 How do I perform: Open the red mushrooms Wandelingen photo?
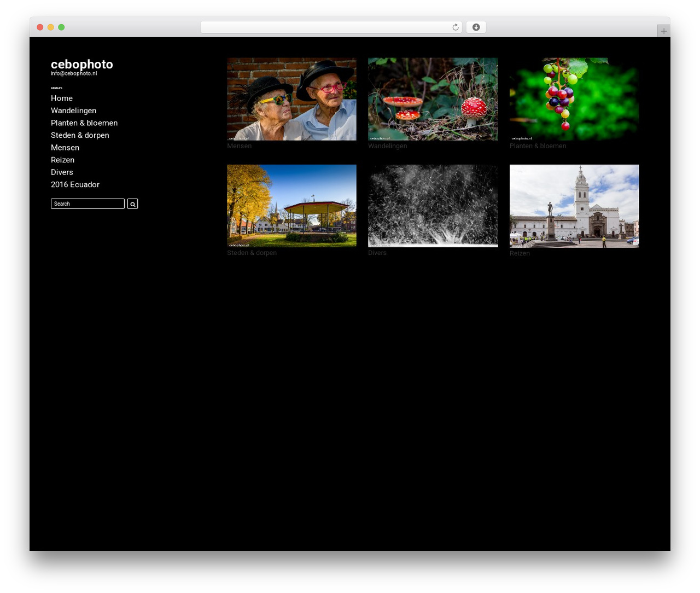coord(433,99)
